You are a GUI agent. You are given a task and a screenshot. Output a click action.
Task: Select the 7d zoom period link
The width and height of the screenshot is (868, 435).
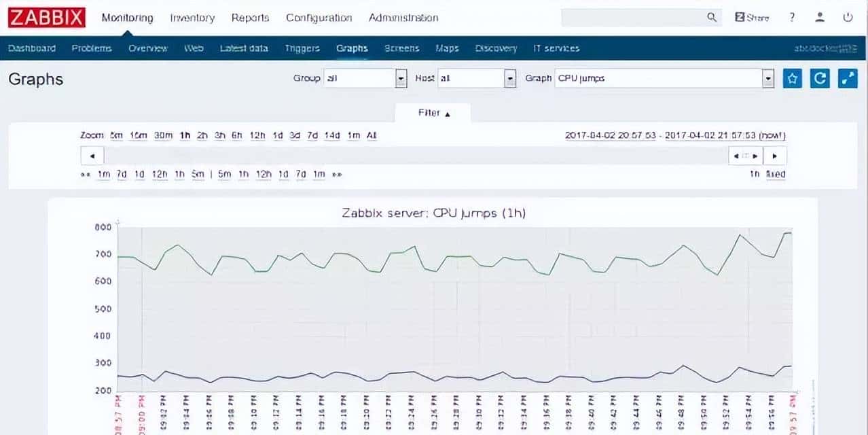click(312, 135)
